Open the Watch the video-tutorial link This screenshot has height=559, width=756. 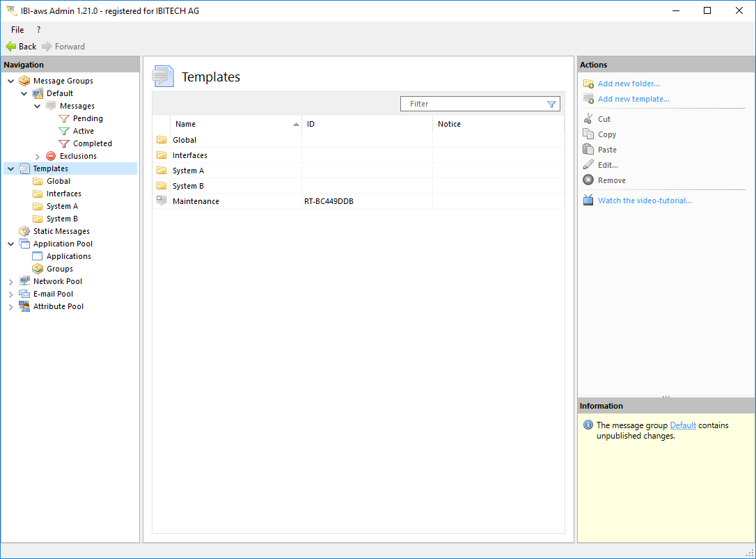pyautogui.click(x=645, y=200)
